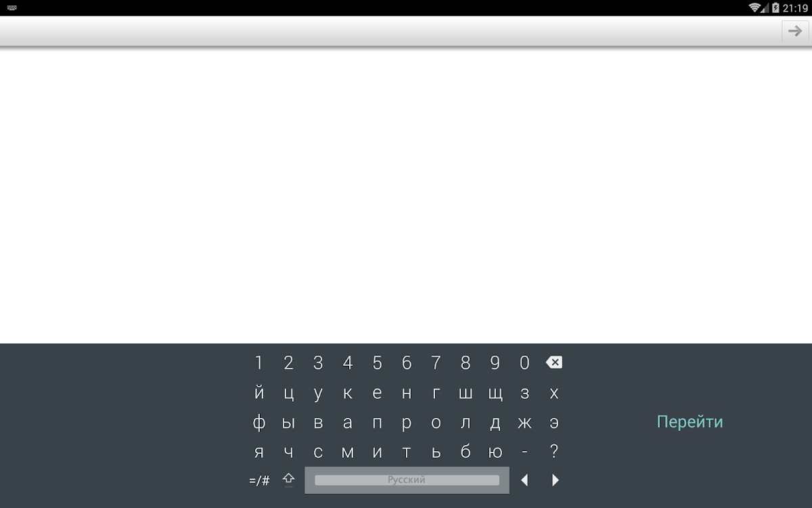Image resolution: width=812 pixels, height=508 pixels.
Task: Tap the Русский space bar
Action: [x=407, y=480]
